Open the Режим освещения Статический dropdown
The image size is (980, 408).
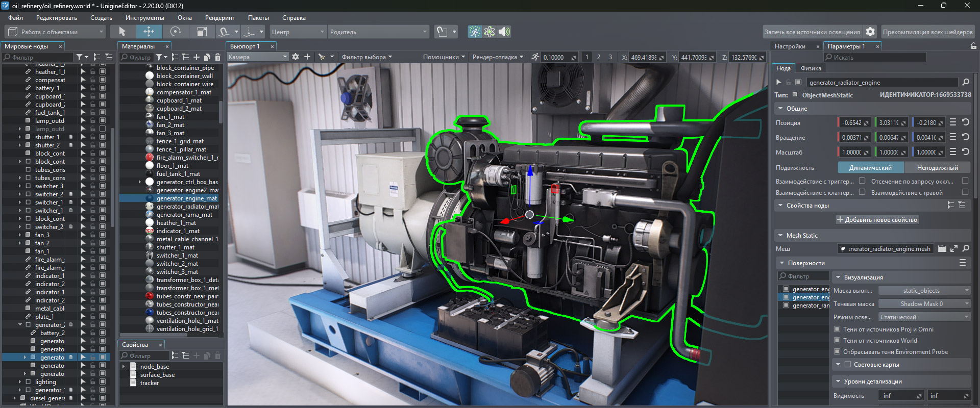click(x=924, y=317)
